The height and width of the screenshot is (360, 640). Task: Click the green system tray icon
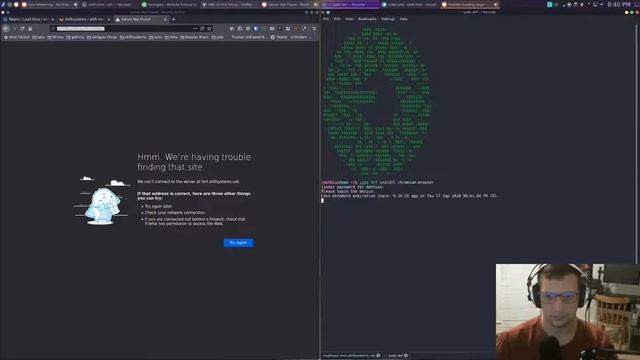[549, 4]
